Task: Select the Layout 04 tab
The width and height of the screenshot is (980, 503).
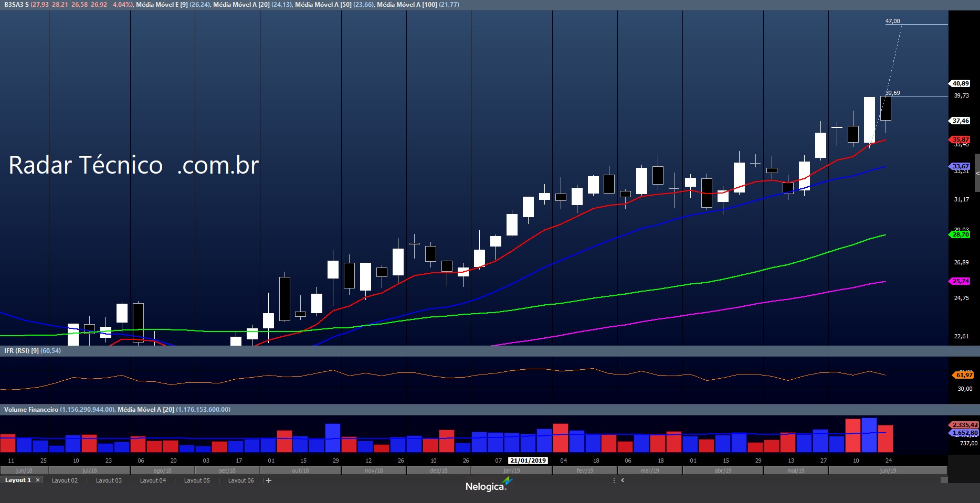Action: coord(153,480)
